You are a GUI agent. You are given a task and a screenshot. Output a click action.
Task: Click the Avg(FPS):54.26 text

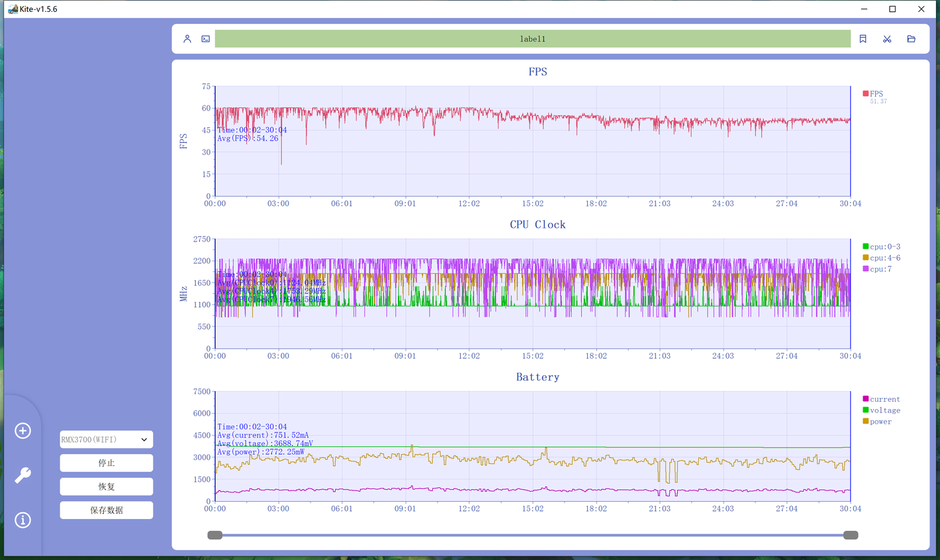tap(248, 138)
